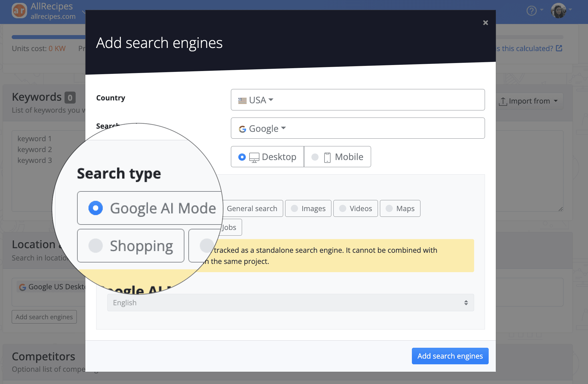Click the USA flag icon
588x384 pixels.
click(242, 100)
